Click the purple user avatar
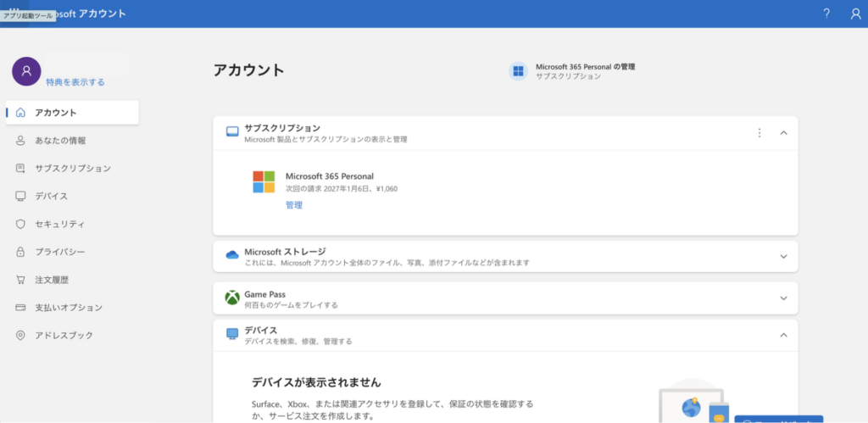This screenshot has height=423, width=868. point(26,72)
